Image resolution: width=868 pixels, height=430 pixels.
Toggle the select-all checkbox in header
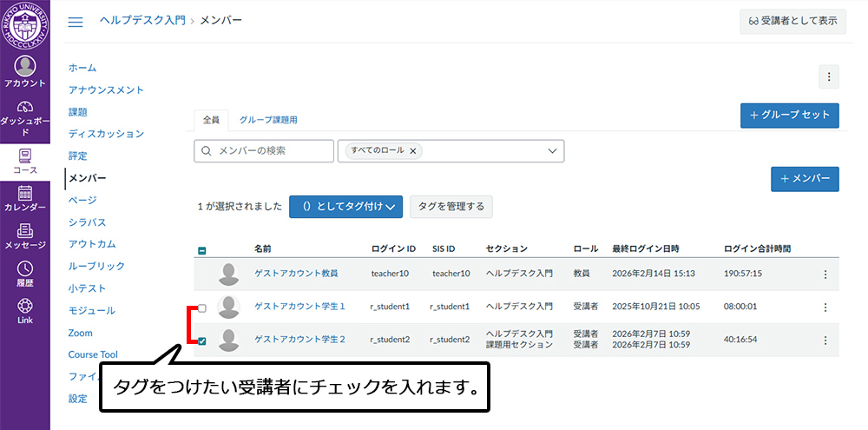tap(202, 250)
